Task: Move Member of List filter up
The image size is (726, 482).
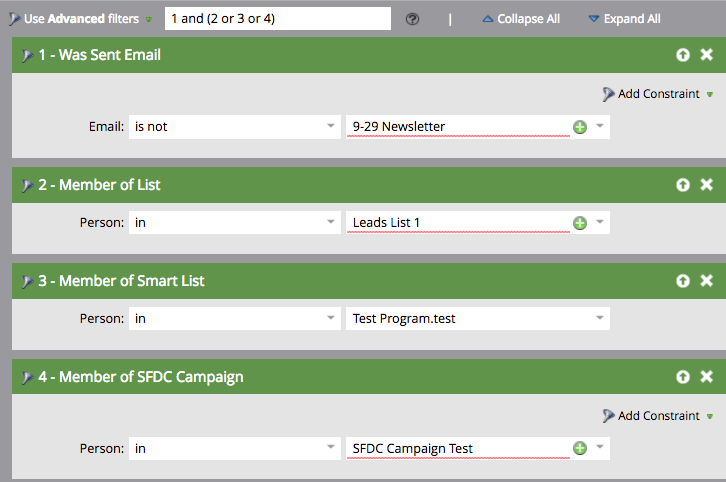Action: coord(683,185)
